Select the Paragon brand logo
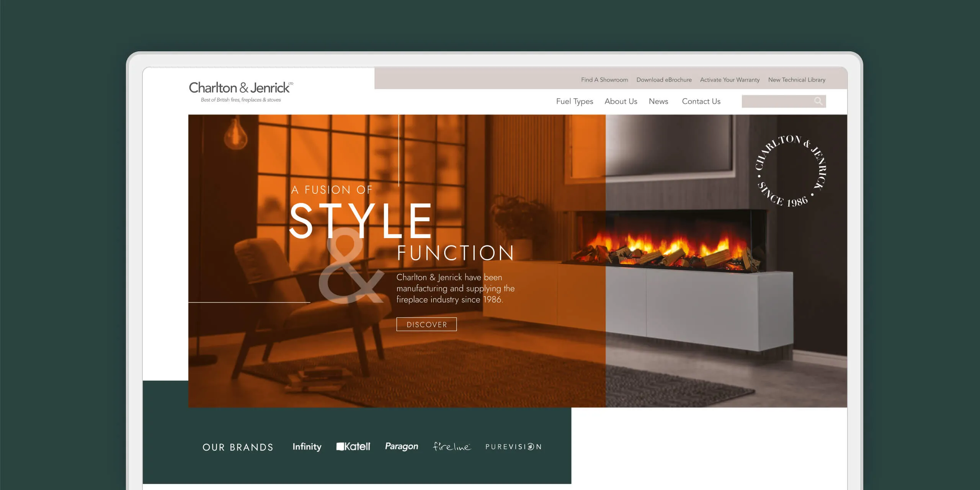Viewport: 980px width, 490px height. (402, 446)
